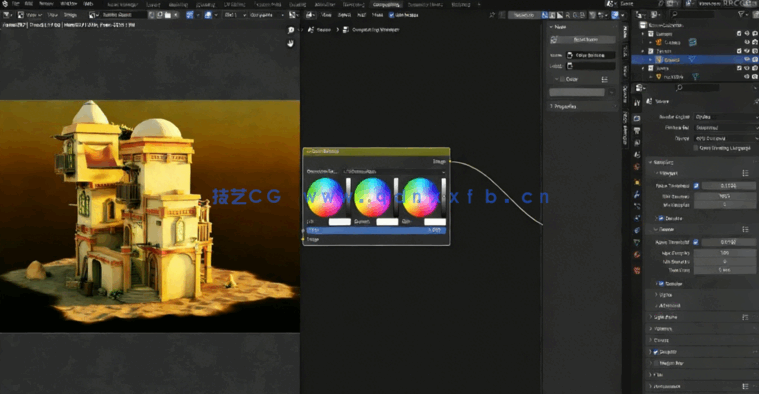Open the Modifiers wrench tab icon

click(637, 194)
